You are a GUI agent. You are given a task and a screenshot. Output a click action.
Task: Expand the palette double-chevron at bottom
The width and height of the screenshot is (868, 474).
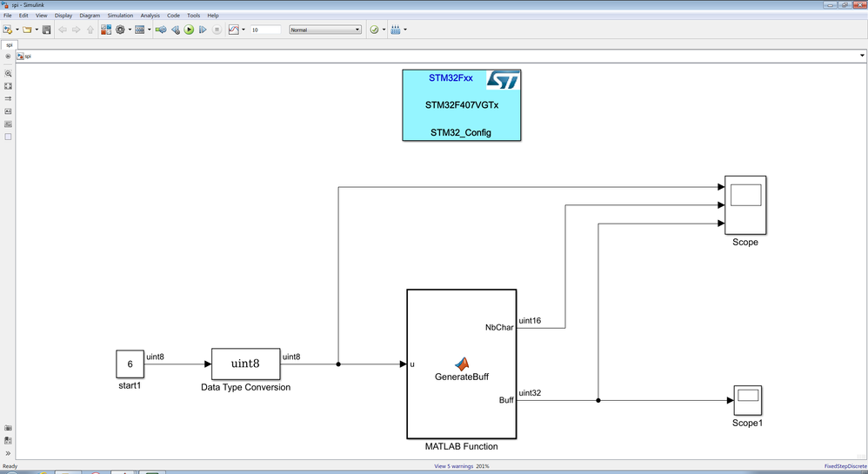[x=8, y=453]
